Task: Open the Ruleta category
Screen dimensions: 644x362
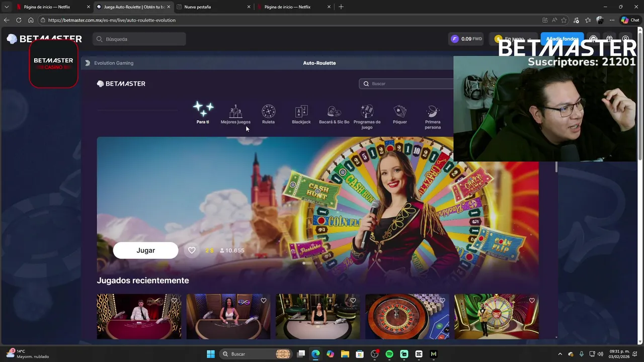Action: coord(268,115)
